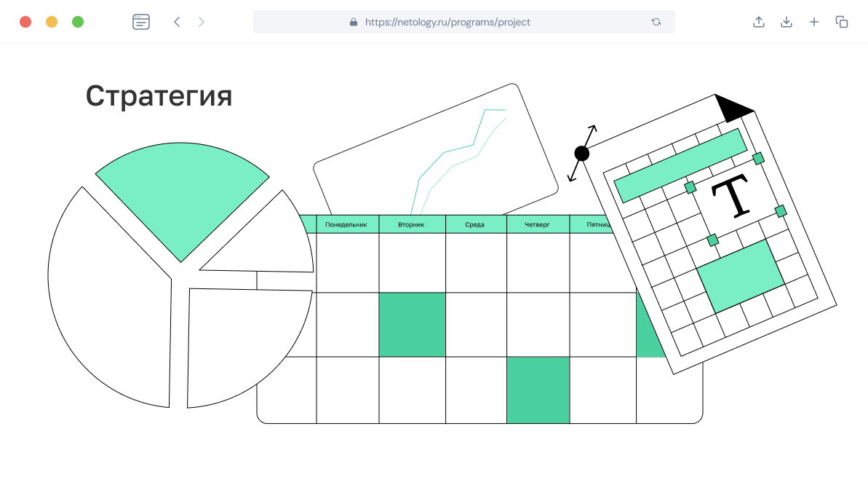
Task: Click the Среда column header
Action: point(475,224)
